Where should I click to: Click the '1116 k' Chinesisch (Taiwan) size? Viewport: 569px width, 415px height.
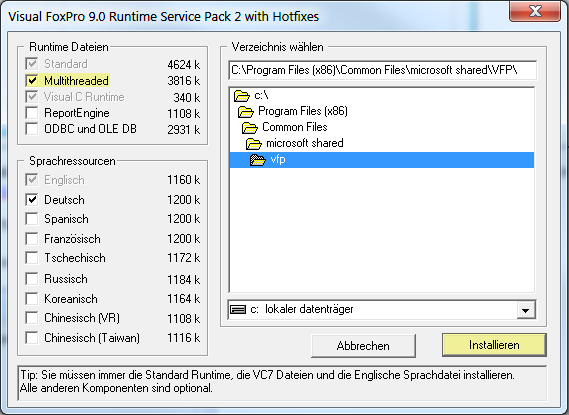(184, 338)
